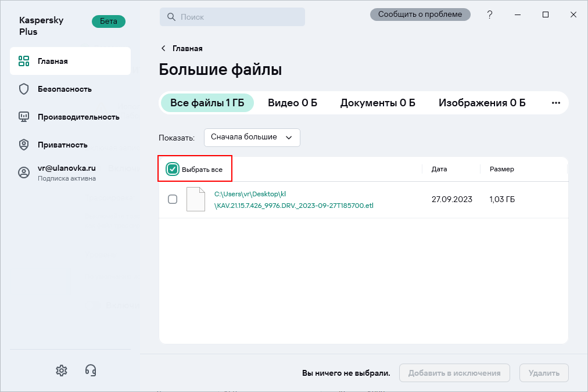Screen dimensions: 588x392
Task: Open the file path link ending in .etl
Action: tap(293, 200)
